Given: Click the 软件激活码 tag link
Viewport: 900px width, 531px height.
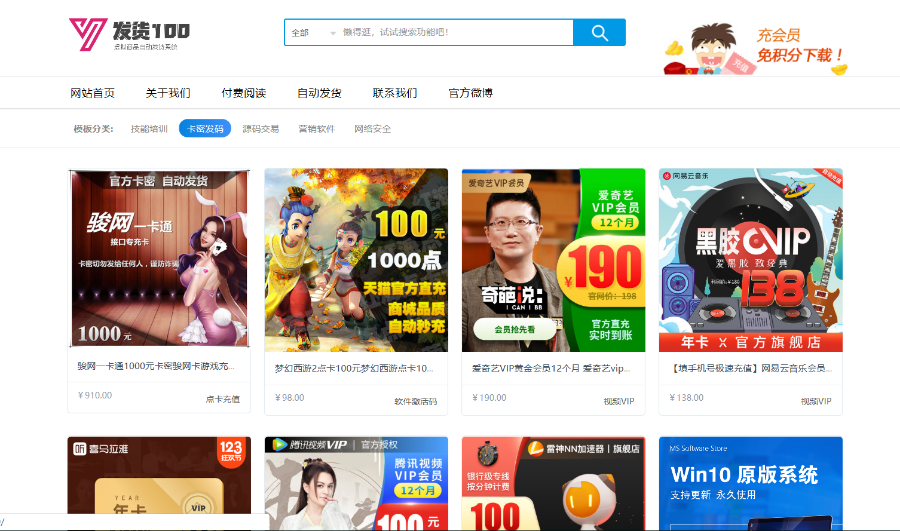Looking at the screenshot, I should (416, 401).
